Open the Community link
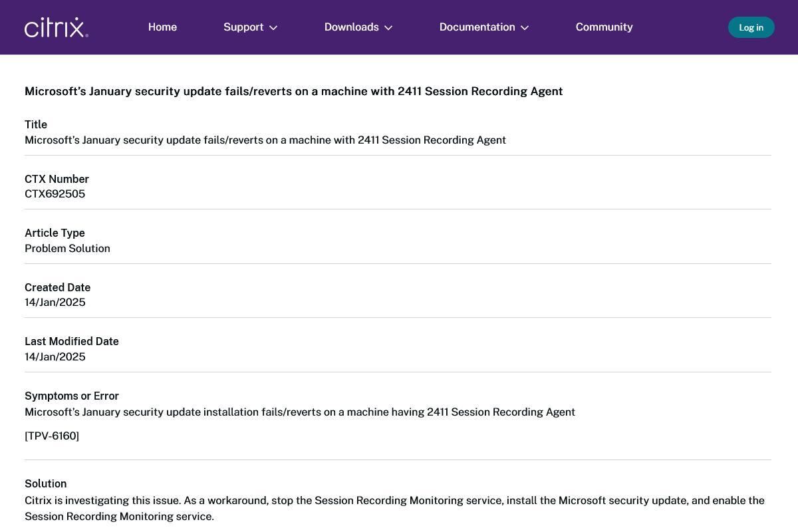 click(604, 27)
